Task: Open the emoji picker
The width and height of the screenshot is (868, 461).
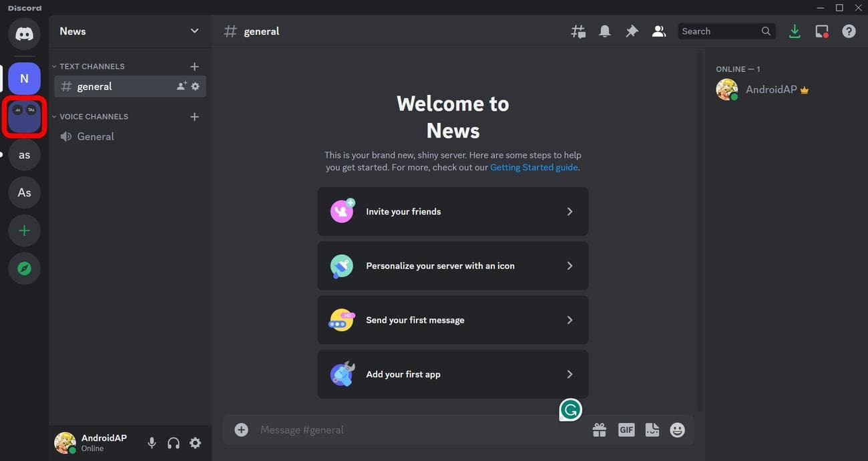Action: (x=677, y=430)
